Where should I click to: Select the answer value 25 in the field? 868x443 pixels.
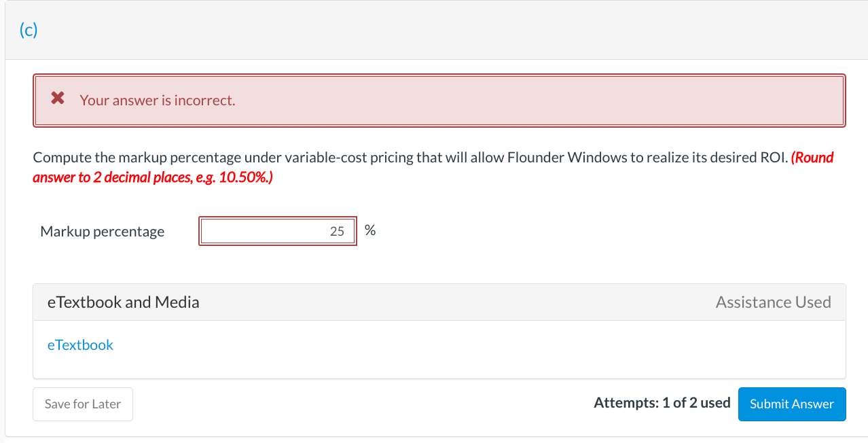[x=337, y=231]
